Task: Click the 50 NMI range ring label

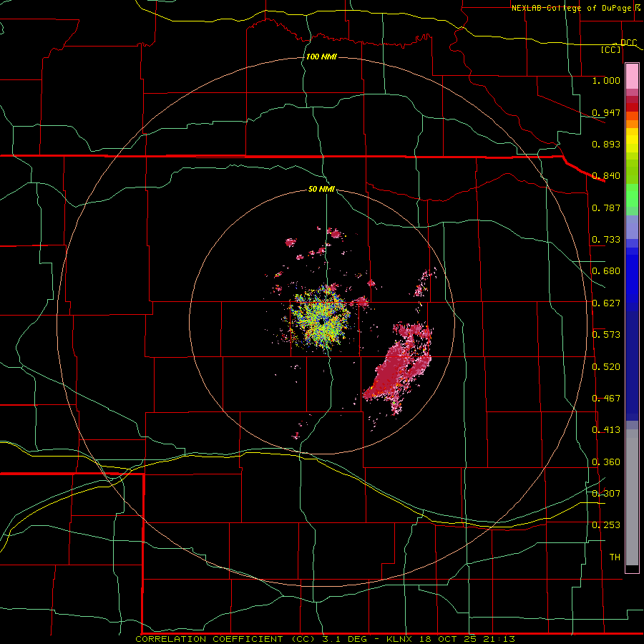Action: point(321,189)
